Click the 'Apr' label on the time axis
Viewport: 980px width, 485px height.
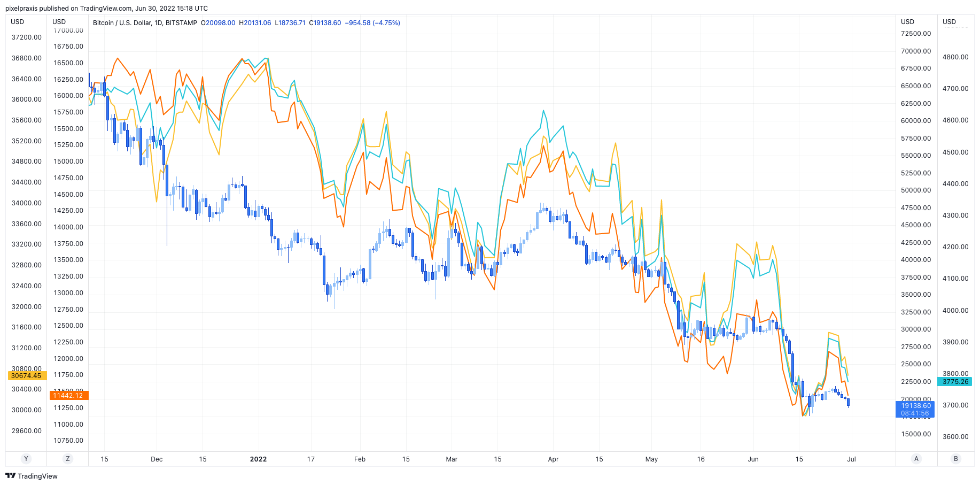(x=553, y=459)
